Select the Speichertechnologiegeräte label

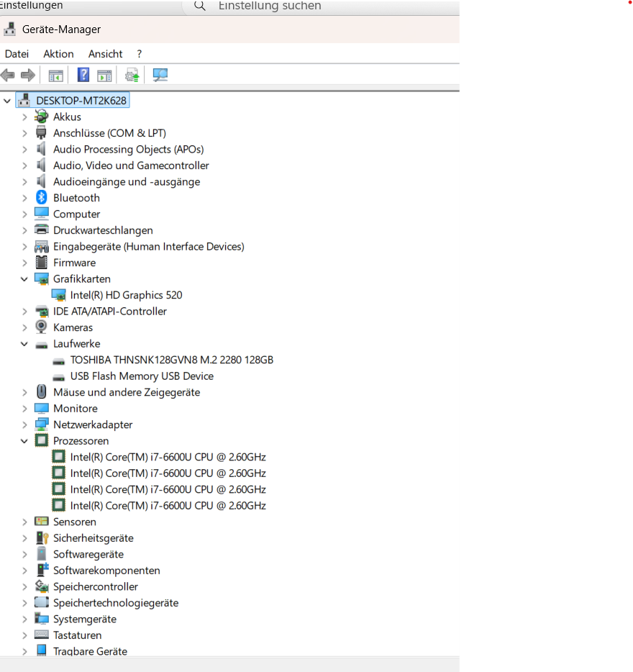point(116,603)
